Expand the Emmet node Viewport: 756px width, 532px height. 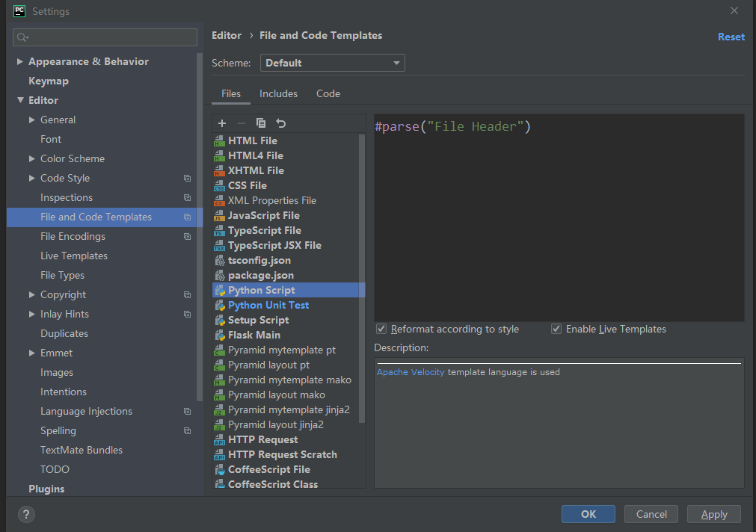click(x=32, y=353)
